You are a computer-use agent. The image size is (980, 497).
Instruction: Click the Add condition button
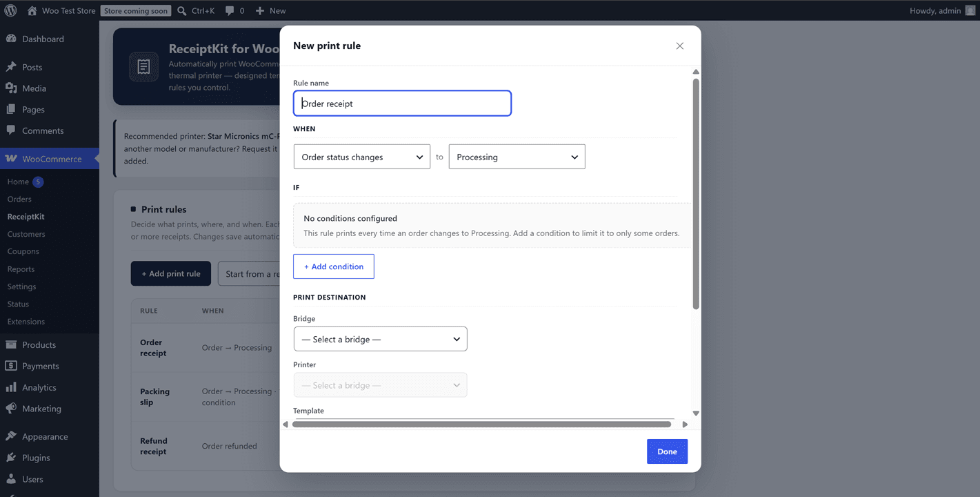(334, 266)
